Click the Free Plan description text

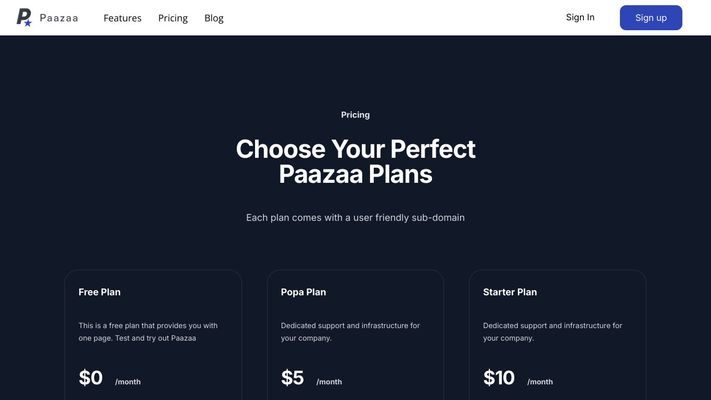(148, 332)
